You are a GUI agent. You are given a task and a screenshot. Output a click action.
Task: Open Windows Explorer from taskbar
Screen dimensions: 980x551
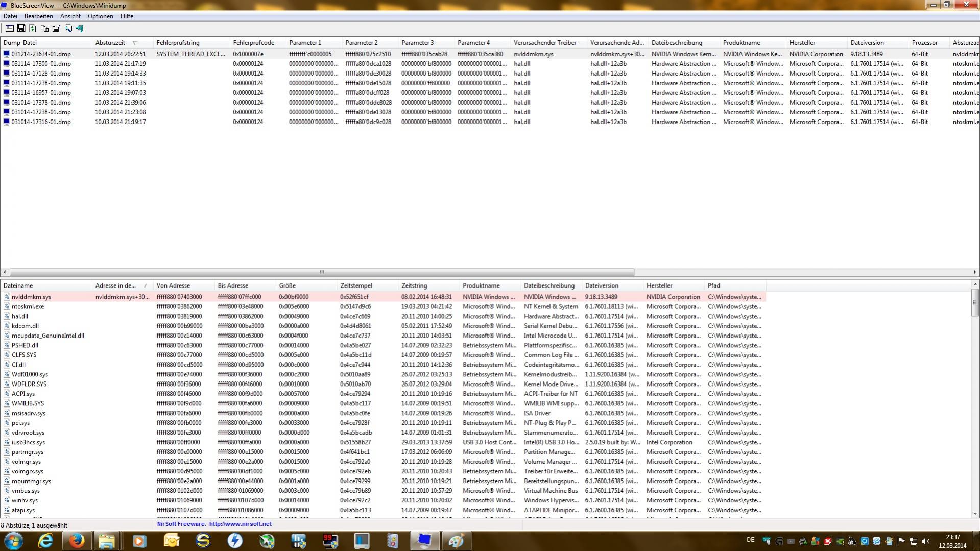point(107,541)
